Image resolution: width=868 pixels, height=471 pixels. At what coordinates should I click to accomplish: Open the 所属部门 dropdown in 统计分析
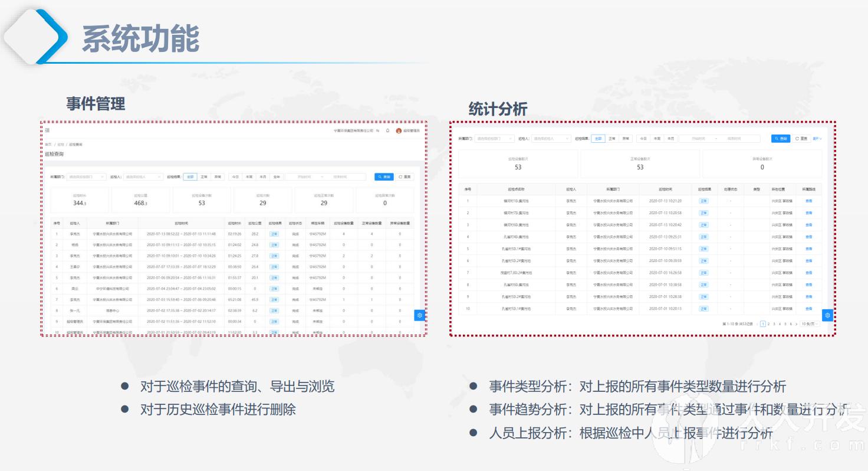click(495, 139)
